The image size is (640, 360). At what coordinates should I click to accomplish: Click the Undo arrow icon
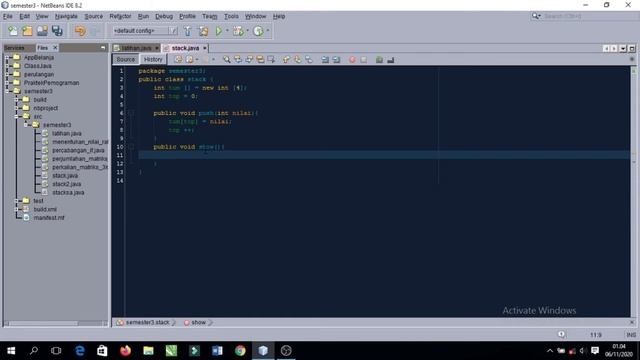(80, 31)
